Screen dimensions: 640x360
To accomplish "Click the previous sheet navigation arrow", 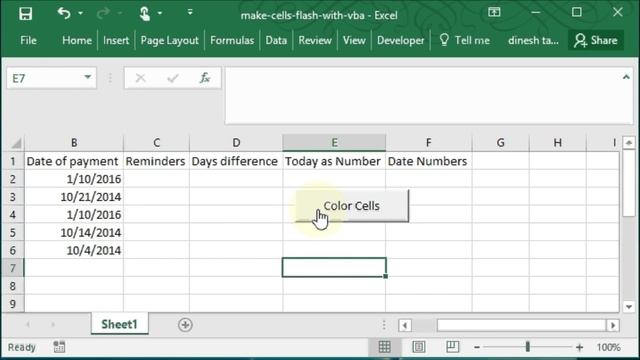I will pos(28,325).
